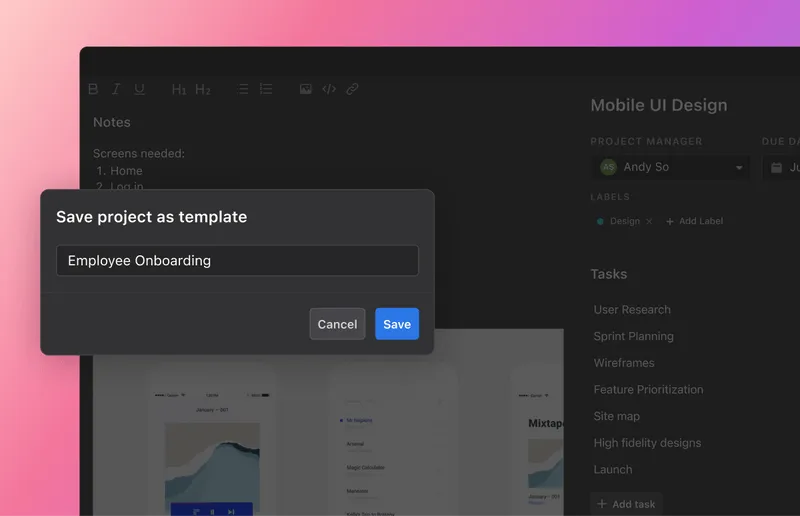Open the User Research task
This screenshot has height=516, width=800.
pyautogui.click(x=632, y=310)
